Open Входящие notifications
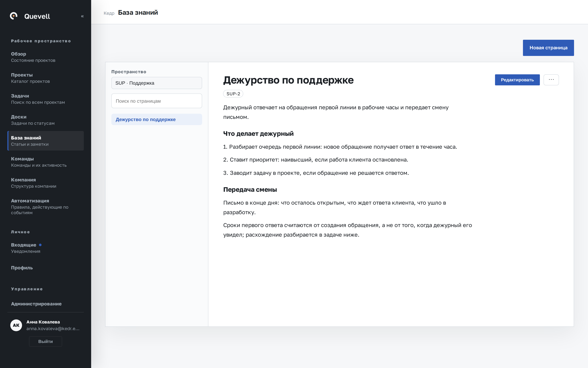The width and height of the screenshot is (588, 368). [x=45, y=248]
